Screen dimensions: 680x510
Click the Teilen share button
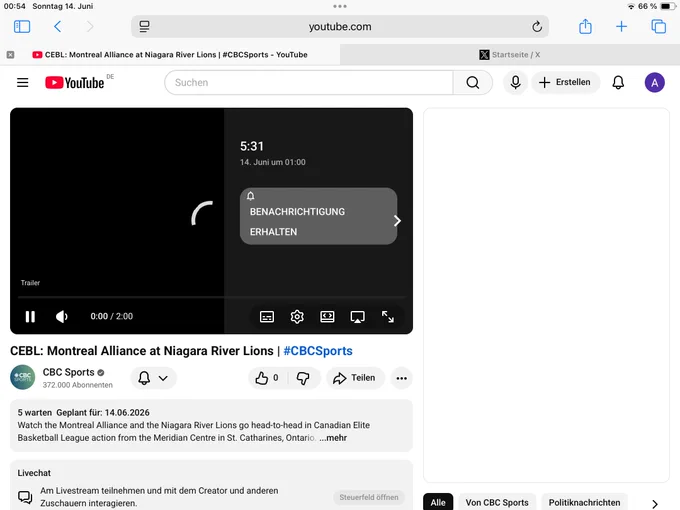click(354, 378)
